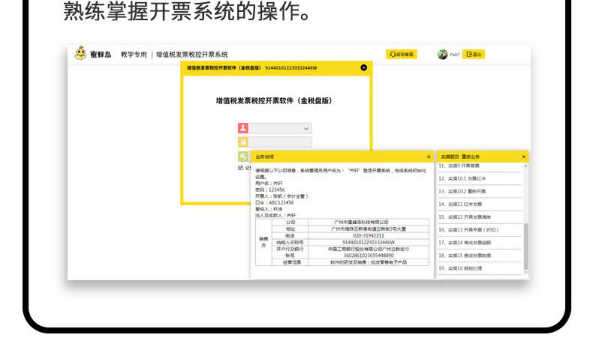Click the taxpayer ID 91440101223033244​6W cell
593x364 pixels.
[368, 242]
